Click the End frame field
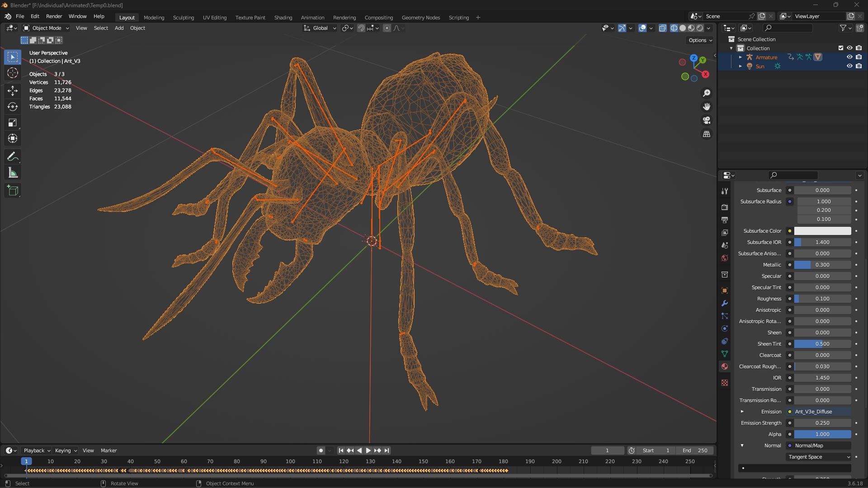 click(695, 450)
